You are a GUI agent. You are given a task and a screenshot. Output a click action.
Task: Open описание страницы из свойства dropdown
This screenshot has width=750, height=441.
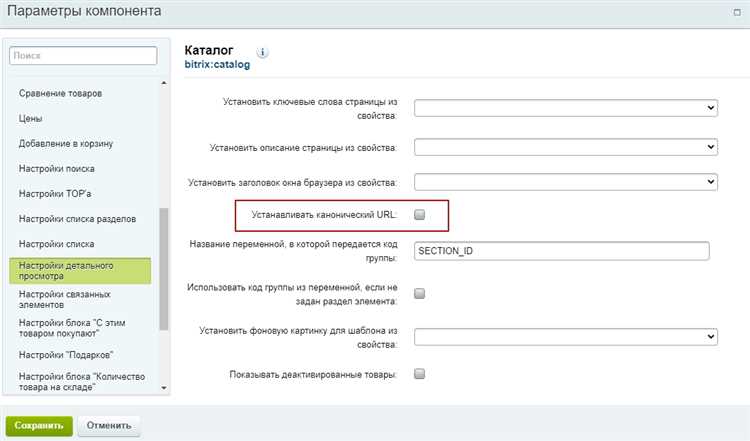tap(566, 147)
